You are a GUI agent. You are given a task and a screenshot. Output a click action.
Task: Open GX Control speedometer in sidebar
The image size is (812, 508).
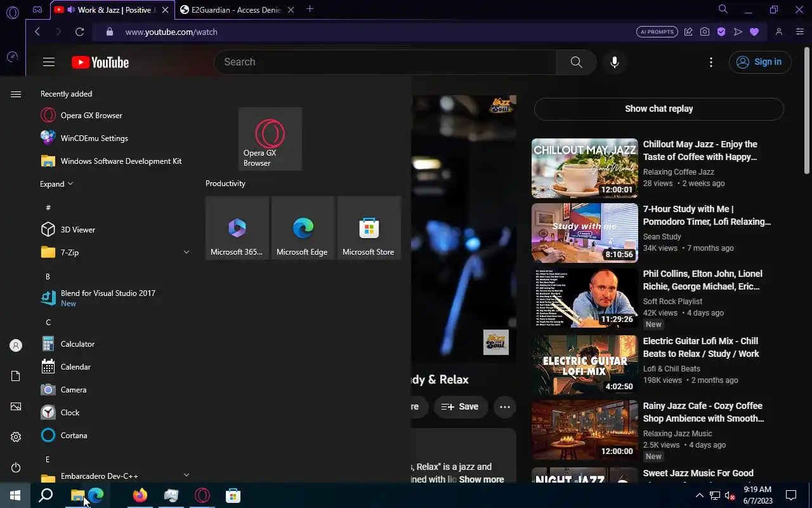click(12, 57)
